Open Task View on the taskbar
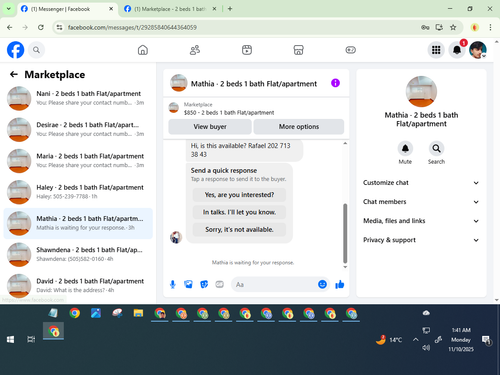Image resolution: width=500 pixels, height=375 pixels. (31, 339)
